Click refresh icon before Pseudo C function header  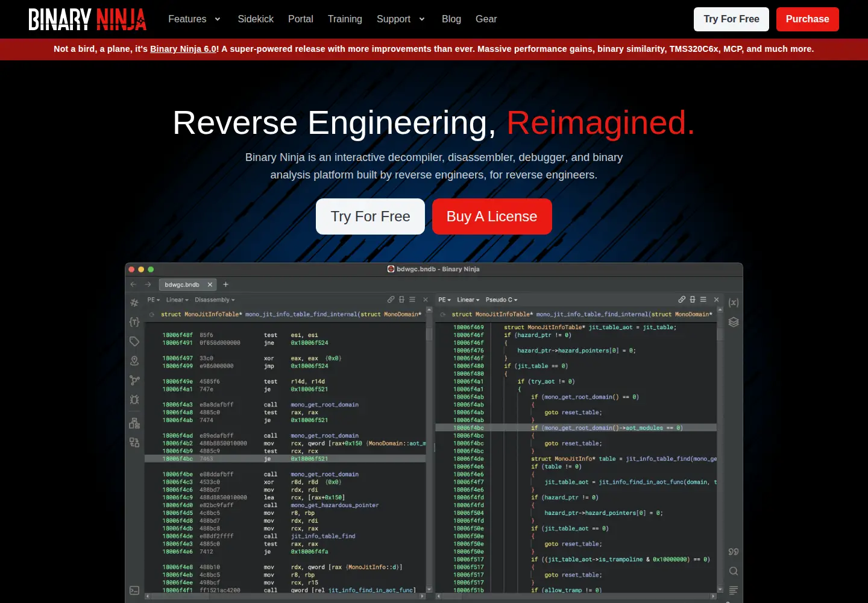[x=443, y=314]
